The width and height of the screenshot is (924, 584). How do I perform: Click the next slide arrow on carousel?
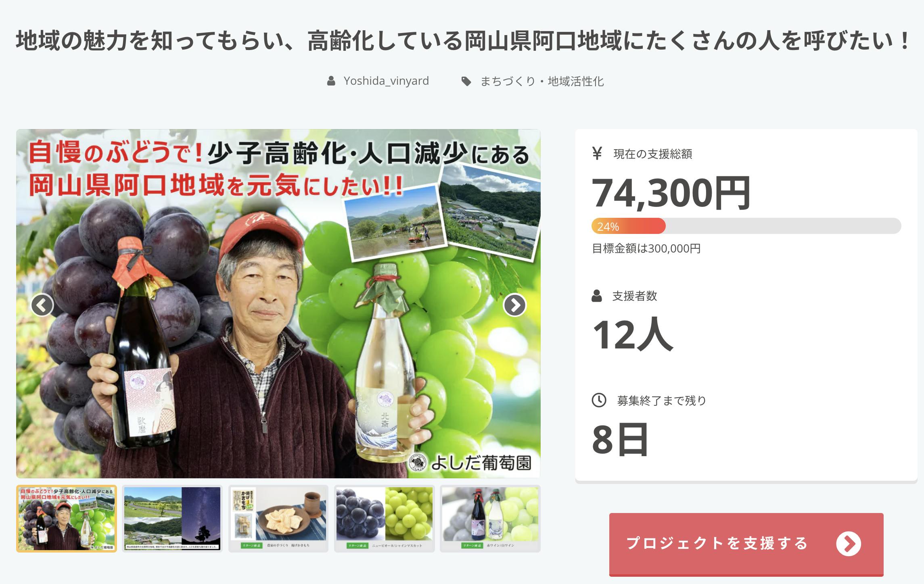pos(514,305)
